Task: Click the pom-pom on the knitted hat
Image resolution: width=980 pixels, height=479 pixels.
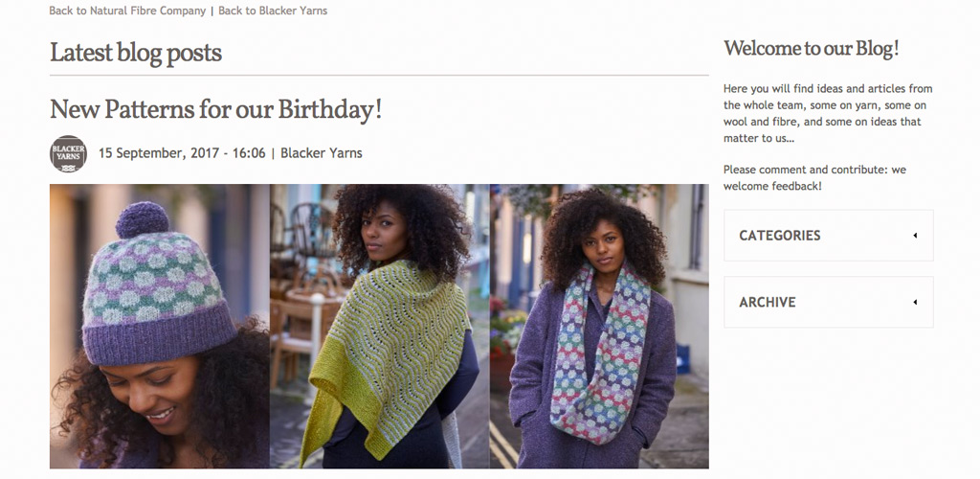Action: (143, 219)
